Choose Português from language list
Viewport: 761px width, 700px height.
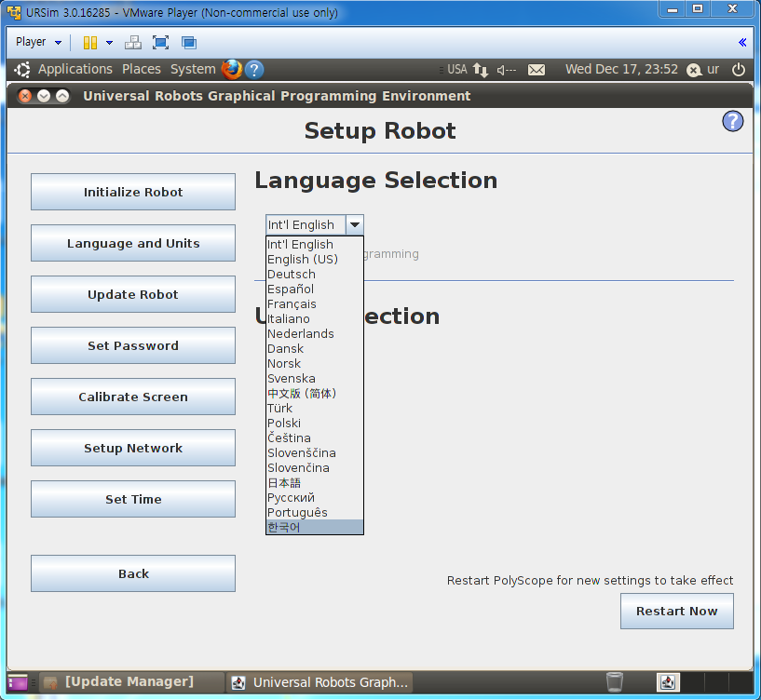click(315, 513)
